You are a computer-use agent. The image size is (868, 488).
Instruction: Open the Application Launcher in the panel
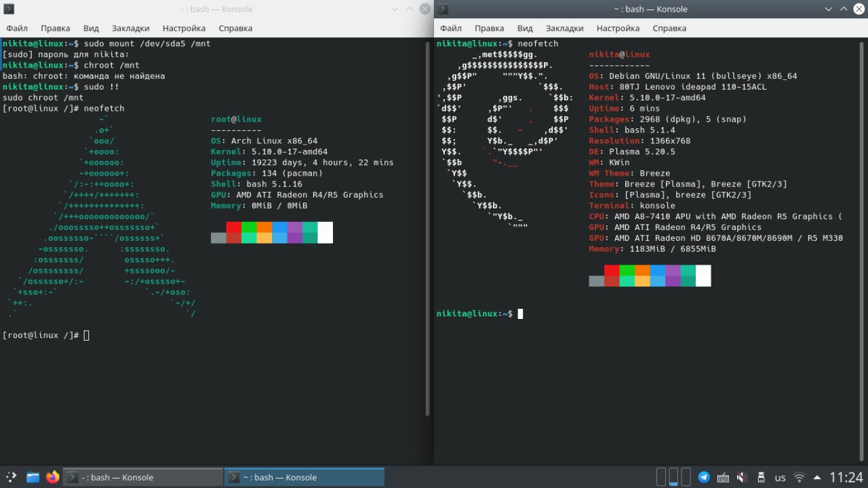click(x=10, y=477)
